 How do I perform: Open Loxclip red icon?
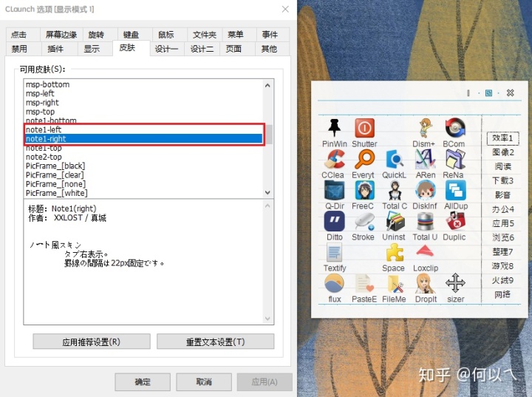(x=425, y=252)
